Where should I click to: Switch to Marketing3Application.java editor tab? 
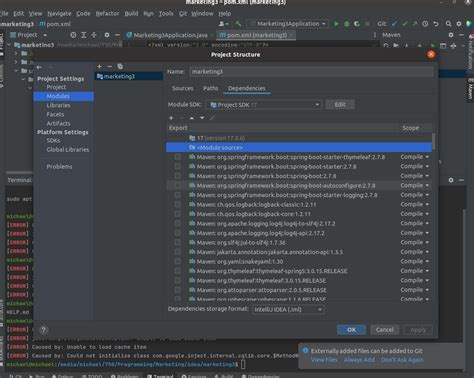170,35
